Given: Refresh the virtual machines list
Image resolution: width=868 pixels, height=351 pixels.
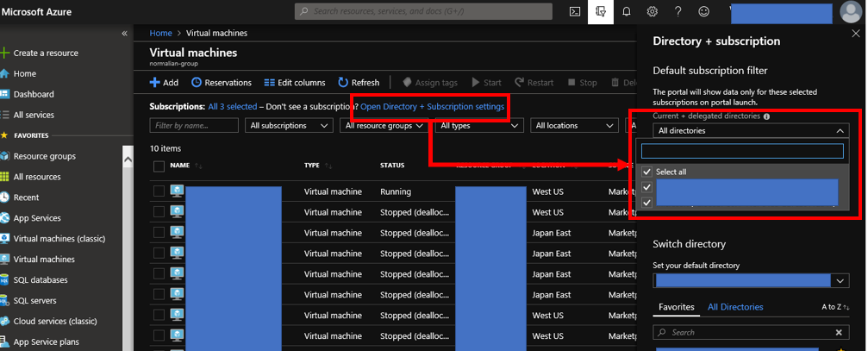Looking at the screenshot, I should click(x=359, y=83).
